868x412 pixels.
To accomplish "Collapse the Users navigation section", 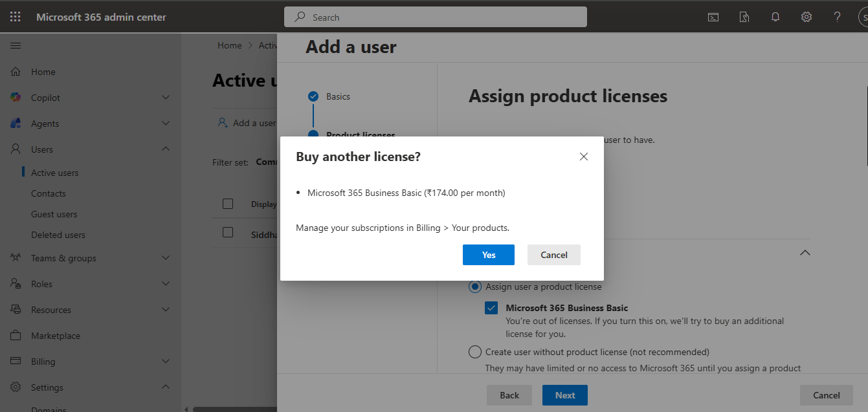I will [166, 149].
